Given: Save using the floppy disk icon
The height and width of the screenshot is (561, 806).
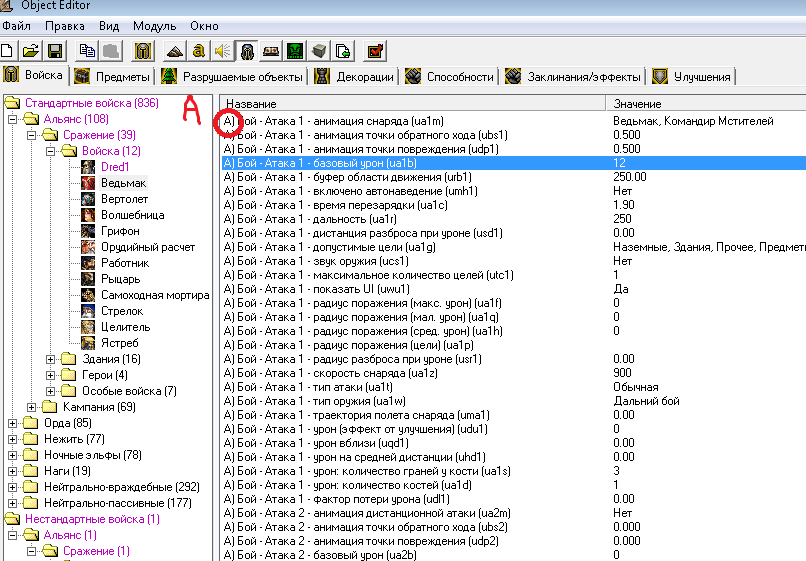Looking at the screenshot, I should [x=55, y=50].
